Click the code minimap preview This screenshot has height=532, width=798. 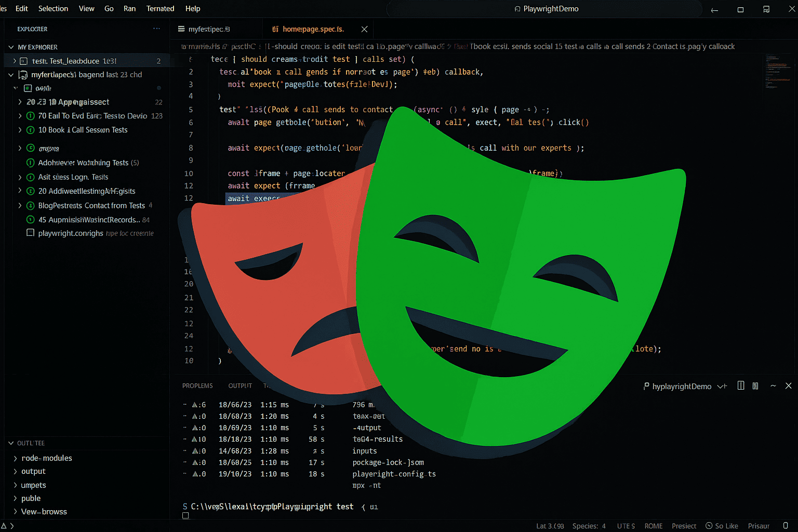[778, 73]
